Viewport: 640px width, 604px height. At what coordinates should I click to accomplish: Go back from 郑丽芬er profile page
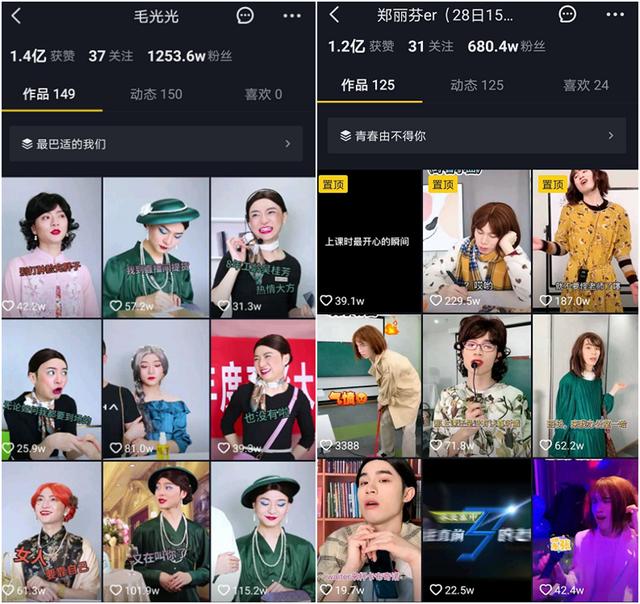point(334,15)
